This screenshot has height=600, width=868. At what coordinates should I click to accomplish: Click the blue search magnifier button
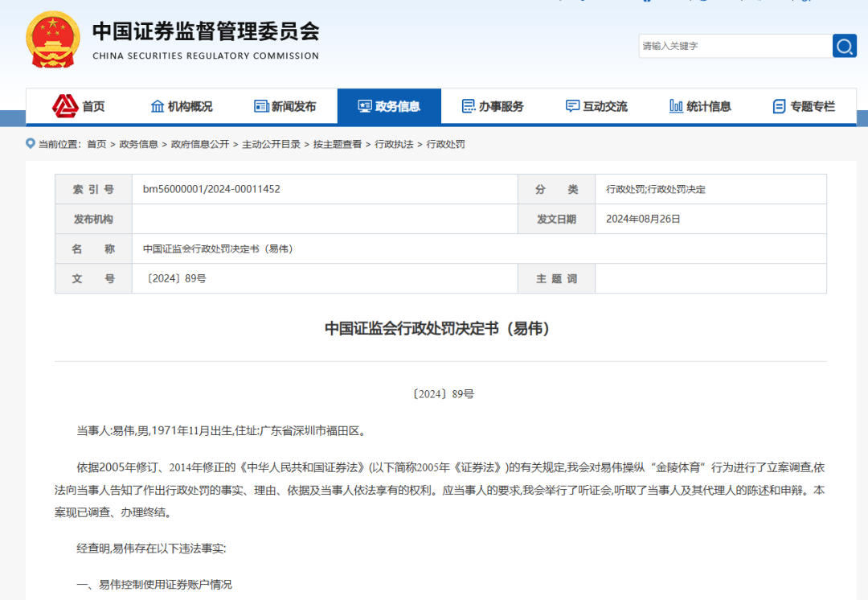point(844,46)
